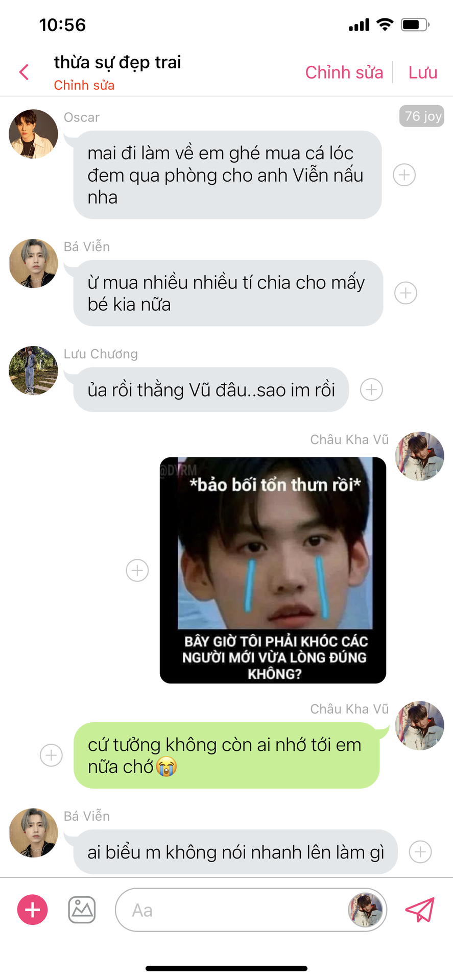Image resolution: width=453 pixels, height=980 pixels.
Task: Tap the pink plus add button
Action: click(x=33, y=910)
